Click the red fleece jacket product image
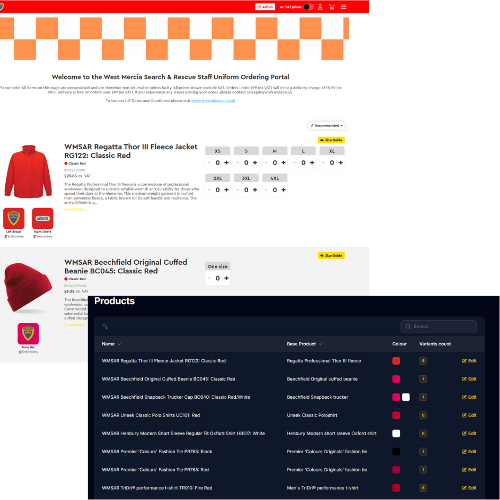Screen dimensions: 500x500 click(x=28, y=171)
